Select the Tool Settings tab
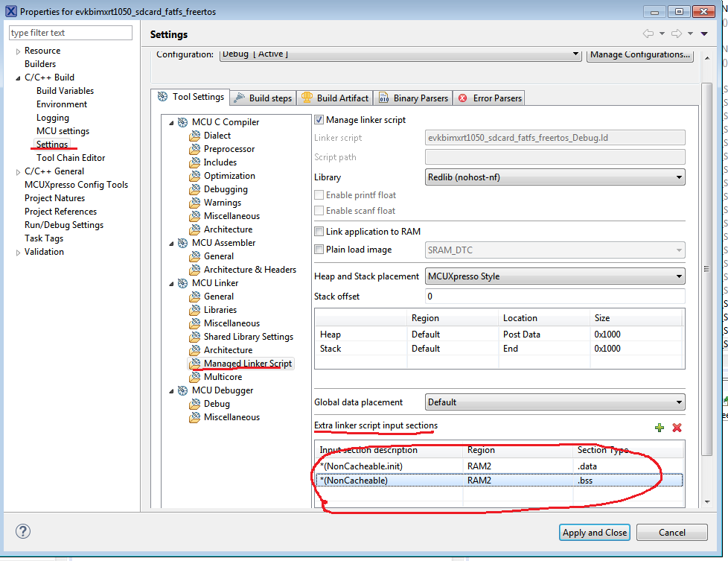 pos(191,97)
